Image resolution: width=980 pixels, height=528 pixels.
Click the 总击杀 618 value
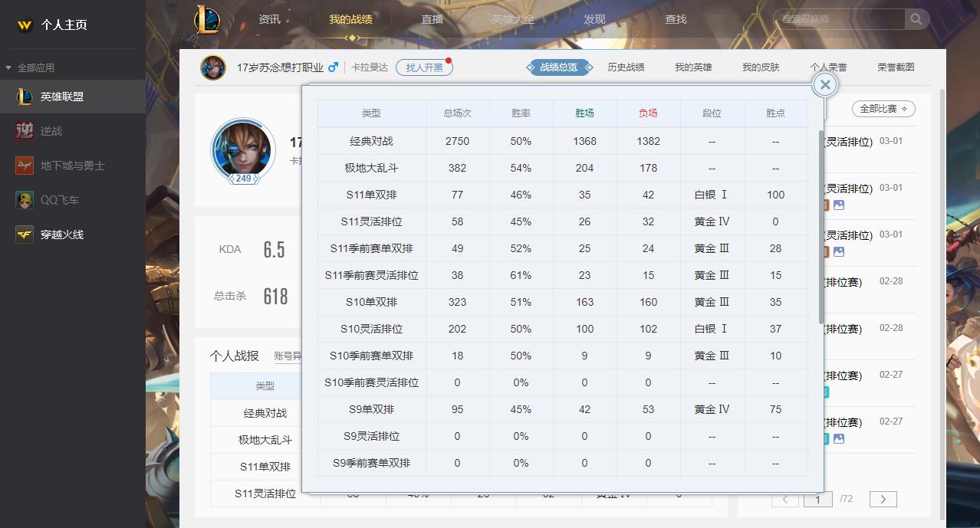(275, 296)
